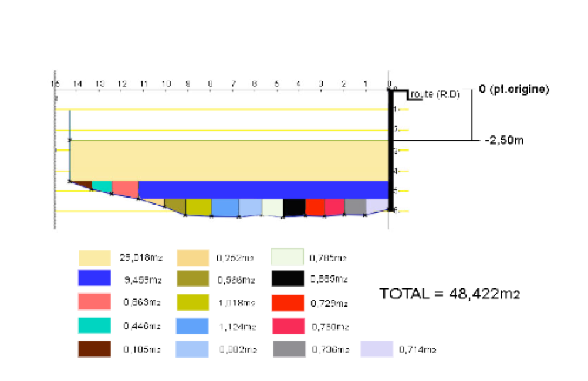Pick the olive legend swatch in the middle column
588x381 pixels.
pos(192,278)
